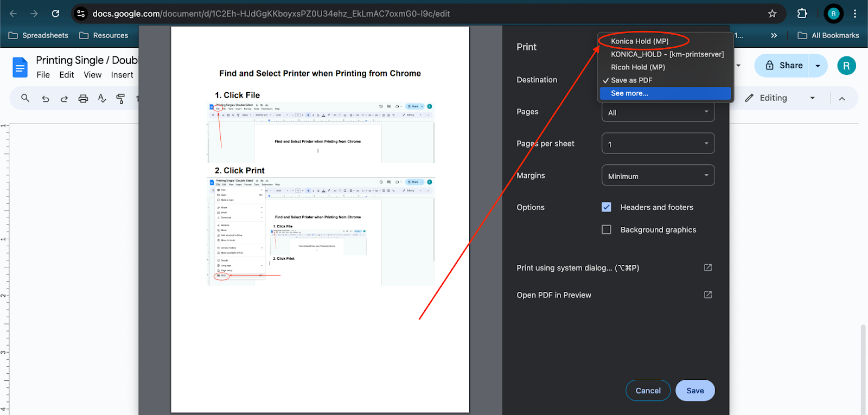This screenshot has width=868, height=415.
Task: Click Print using system dialog link
Action: click(578, 268)
